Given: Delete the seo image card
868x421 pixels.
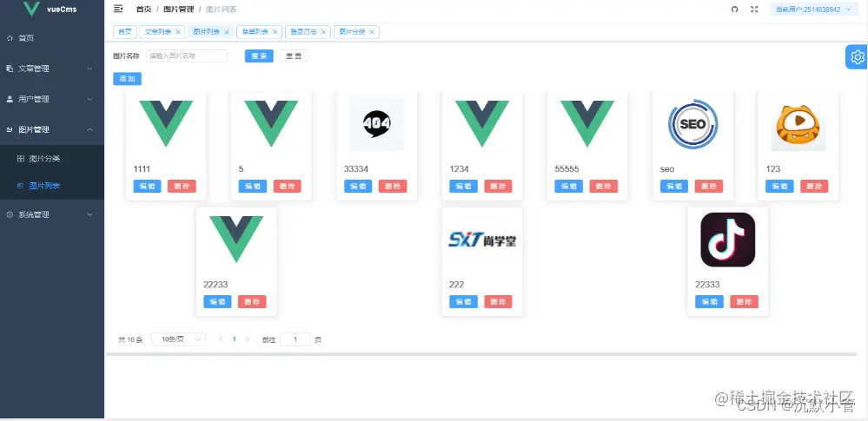Looking at the screenshot, I should [x=709, y=187].
